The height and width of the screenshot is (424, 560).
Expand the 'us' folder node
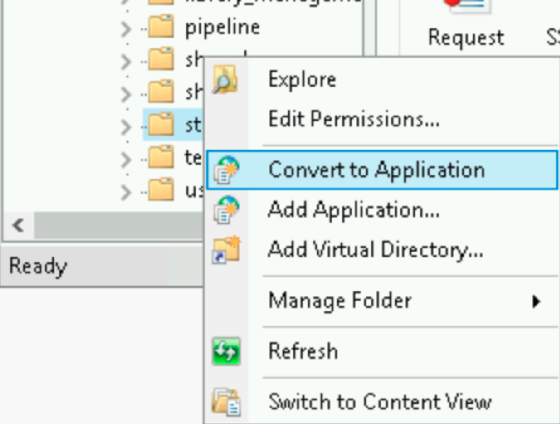coord(126,192)
